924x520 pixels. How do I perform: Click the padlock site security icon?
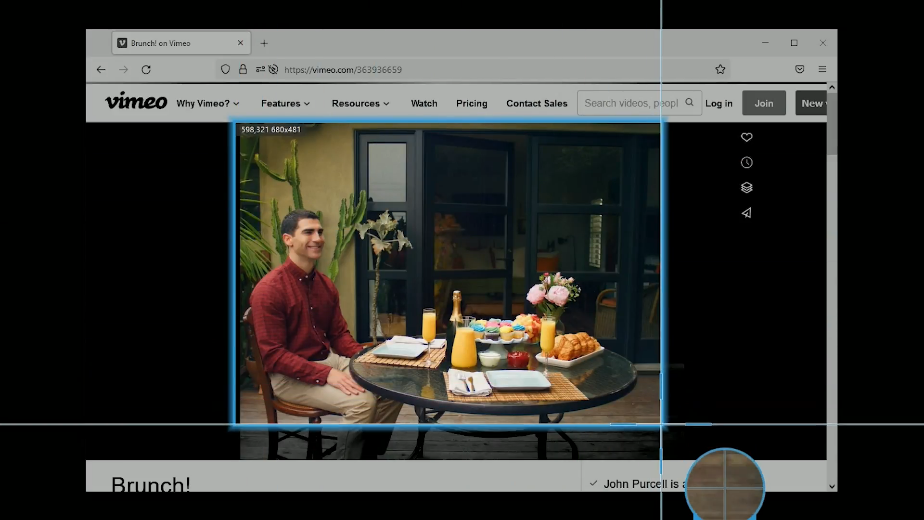[243, 70]
